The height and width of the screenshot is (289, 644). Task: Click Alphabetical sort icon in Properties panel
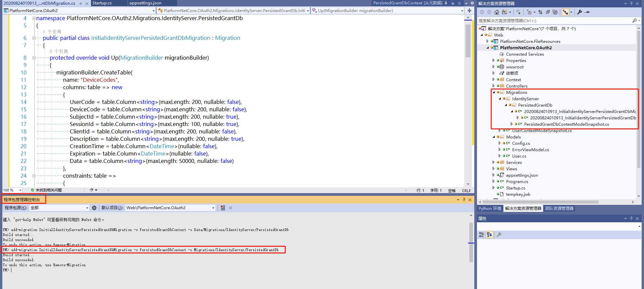click(489, 235)
